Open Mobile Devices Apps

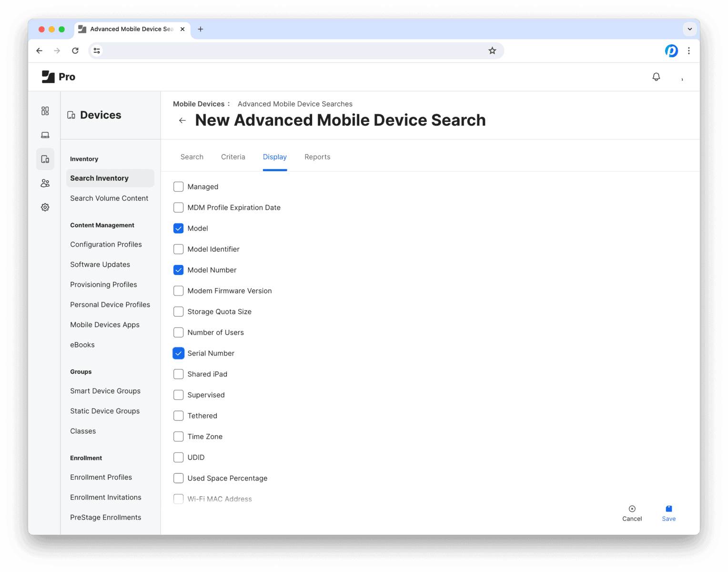105,325
